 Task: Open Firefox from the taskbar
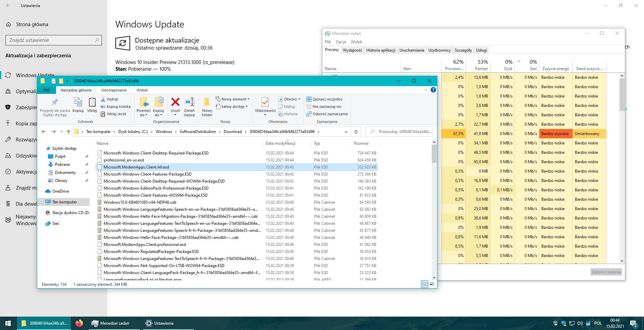[79, 323]
